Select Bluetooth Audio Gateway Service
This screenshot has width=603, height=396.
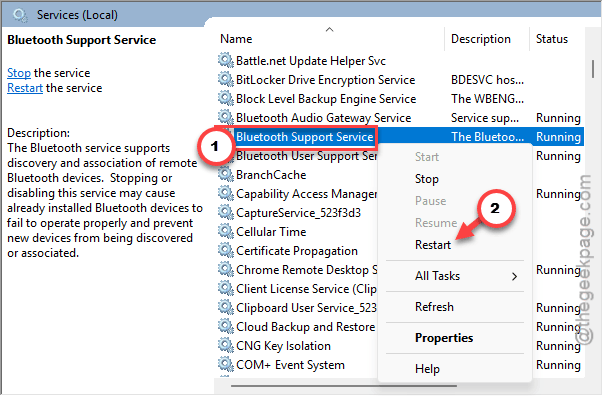coord(323,118)
